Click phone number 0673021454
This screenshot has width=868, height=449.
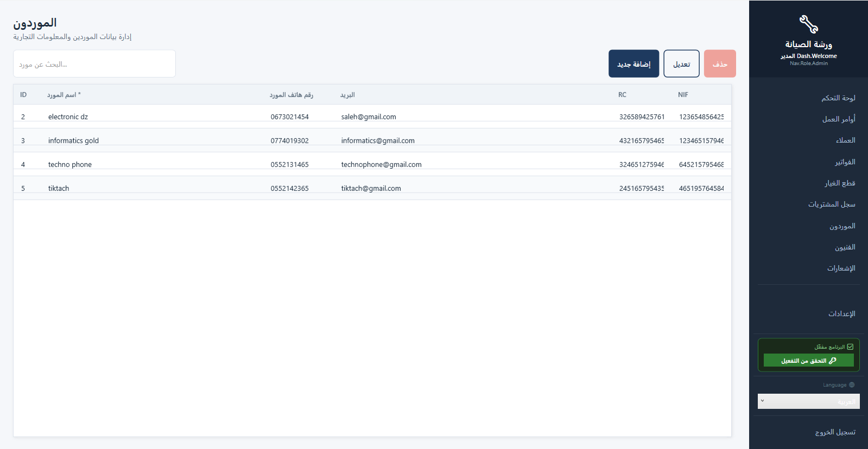click(290, 117)
